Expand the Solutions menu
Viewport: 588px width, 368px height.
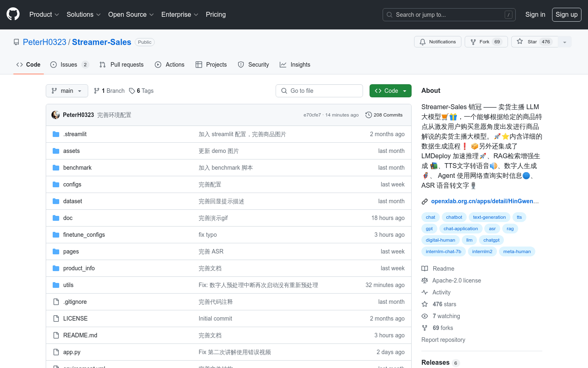pos(83,14)
